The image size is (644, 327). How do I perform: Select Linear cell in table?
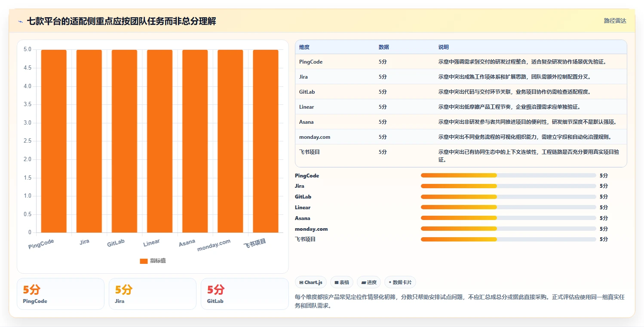coord(307,107)
